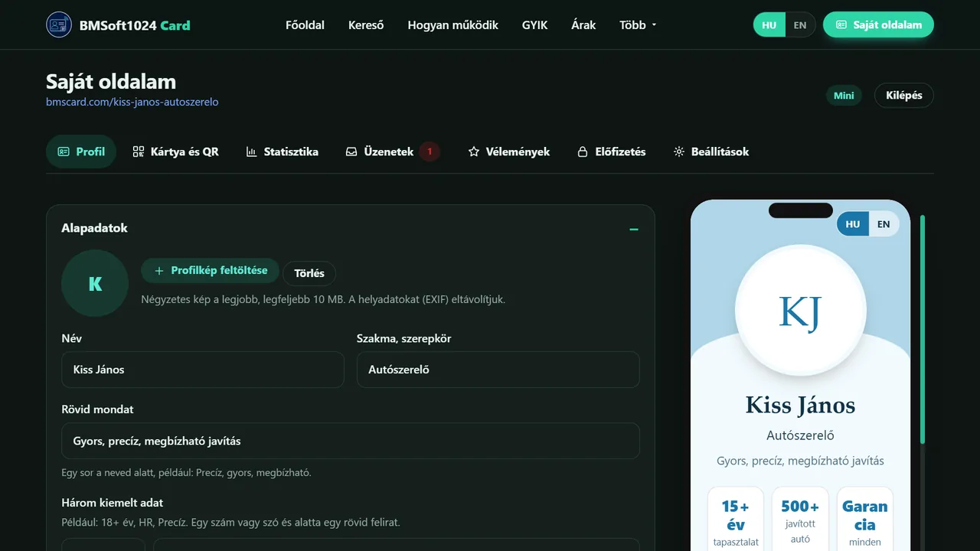Image resolution: width=980 pixels, height=551 pixels.
Task: Click the gear icon beside Beállítások
Action: click(x=678, y=152)
